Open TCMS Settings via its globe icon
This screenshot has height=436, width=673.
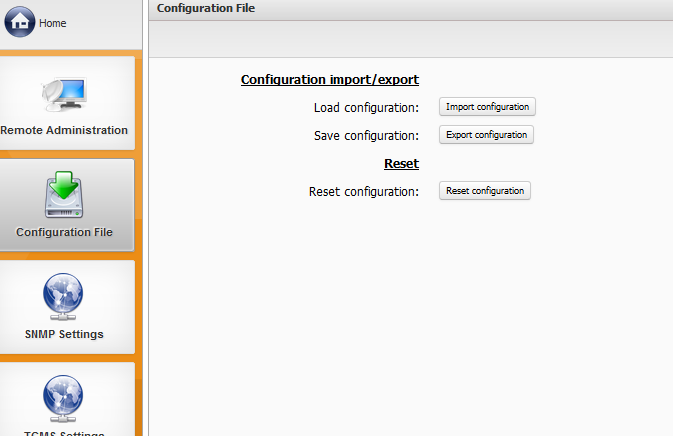(64, 399)
